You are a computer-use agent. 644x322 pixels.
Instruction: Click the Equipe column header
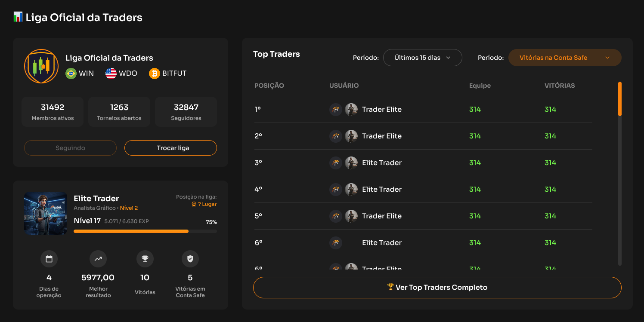click(480, 86)
